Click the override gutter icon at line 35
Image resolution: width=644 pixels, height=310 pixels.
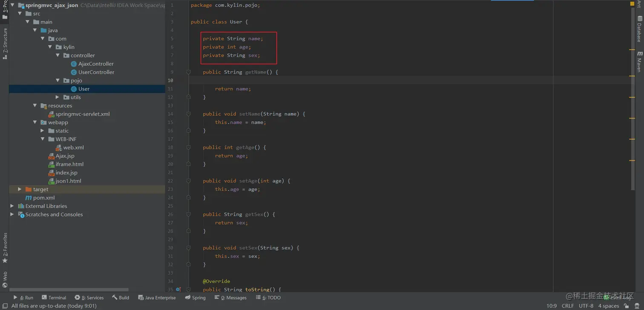pos(178,290)
